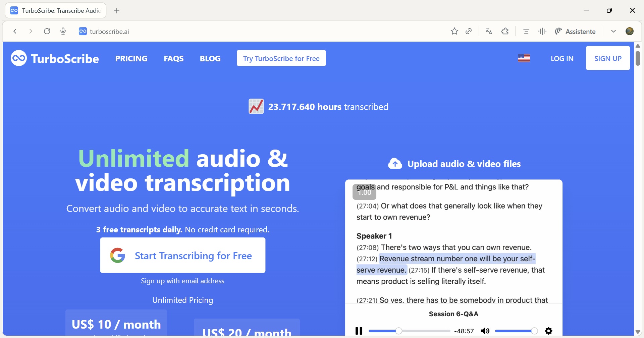Open the BLOG page
The height and width of the screenshot is (338, 644).
[x=210, y=58]
